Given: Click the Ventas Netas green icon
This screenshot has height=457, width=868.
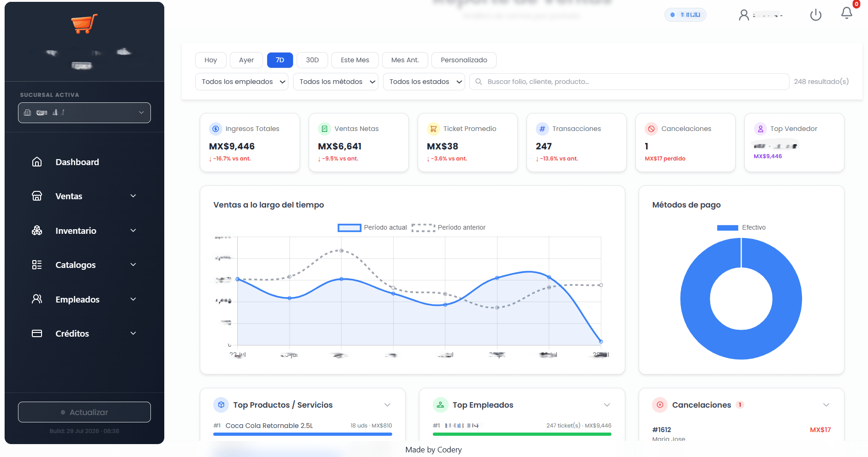Looking at the screenshot, I should [x=324, y=129].
